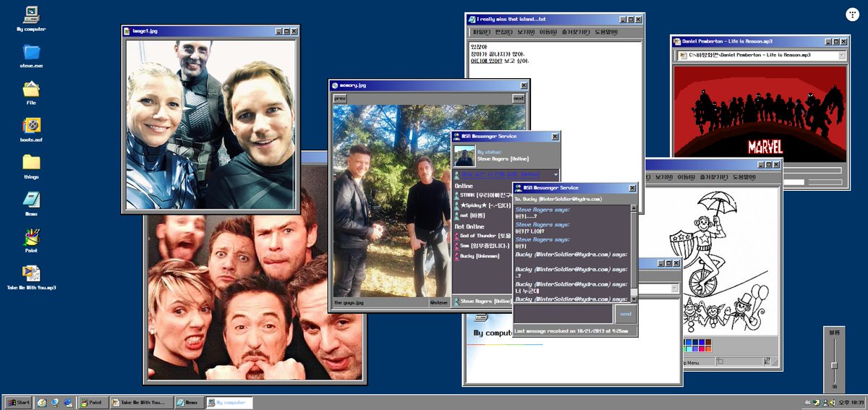Select contact STARK in MSN Online list

click(x=485, y=195)
